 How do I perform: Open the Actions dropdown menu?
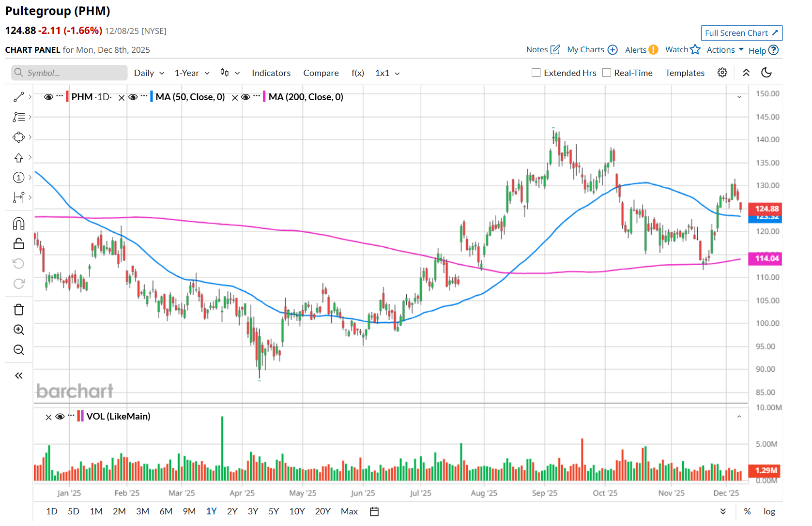pos(725,50)
